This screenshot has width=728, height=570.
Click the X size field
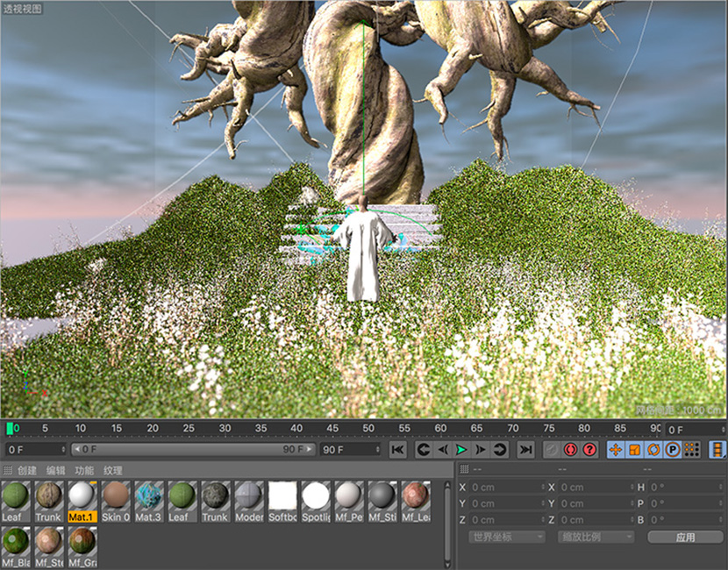tap(596, 488)
